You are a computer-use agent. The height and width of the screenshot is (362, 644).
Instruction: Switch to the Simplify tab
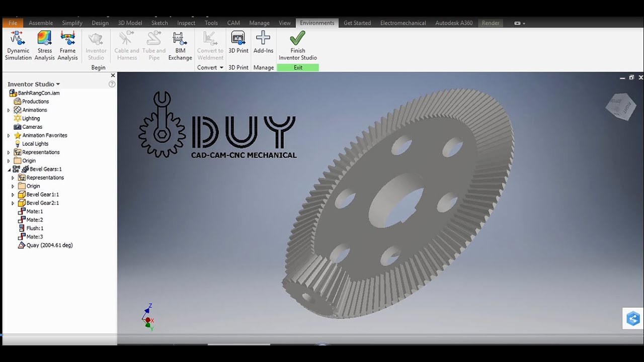tap(72, 23)
